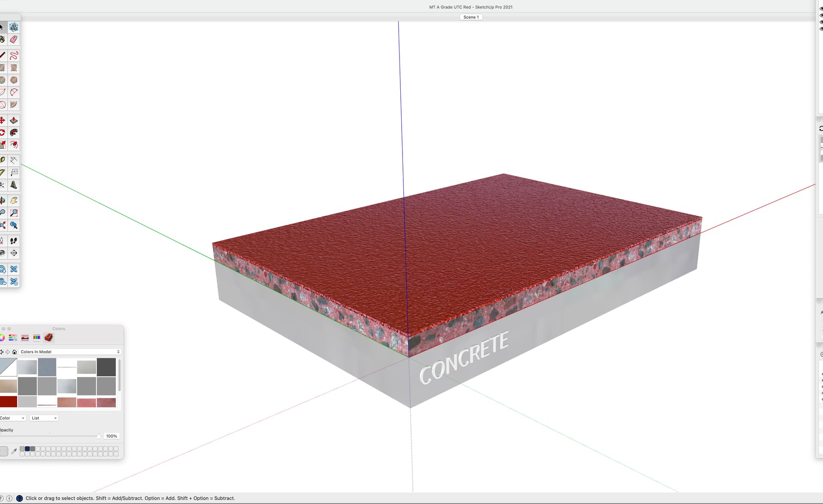This screenshot has height=504, width=823.
Task: Select the 3D Text tool
Action: coord(14,185)
